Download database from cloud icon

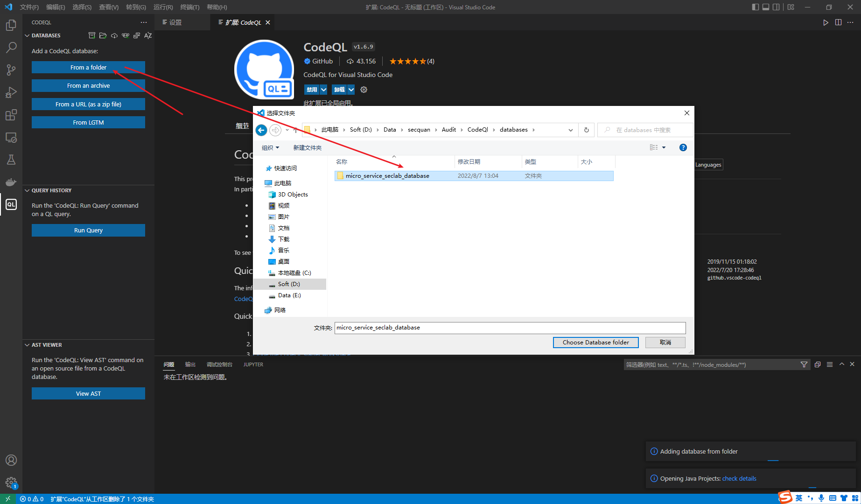coord(114,35)
